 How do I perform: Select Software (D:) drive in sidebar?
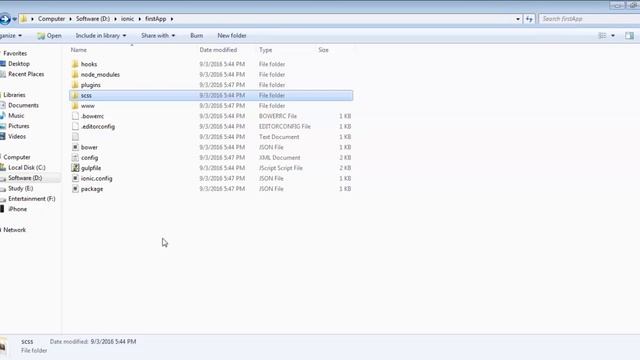click(25, 178)
